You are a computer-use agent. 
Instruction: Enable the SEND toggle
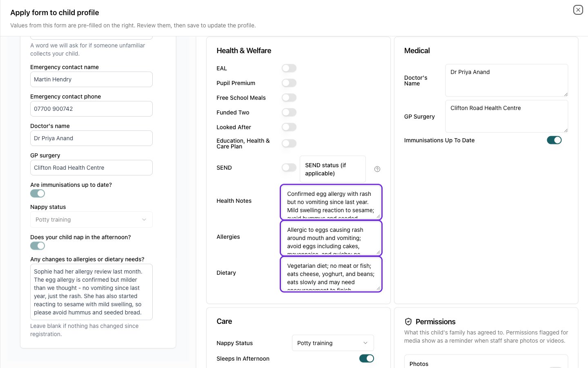tap(289, 168)
